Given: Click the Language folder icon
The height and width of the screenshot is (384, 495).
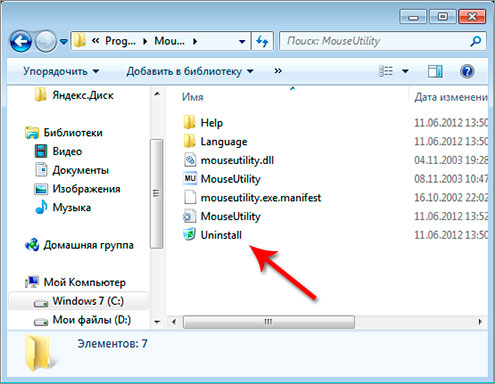Looking at the screenshot, I should [189, 141].
